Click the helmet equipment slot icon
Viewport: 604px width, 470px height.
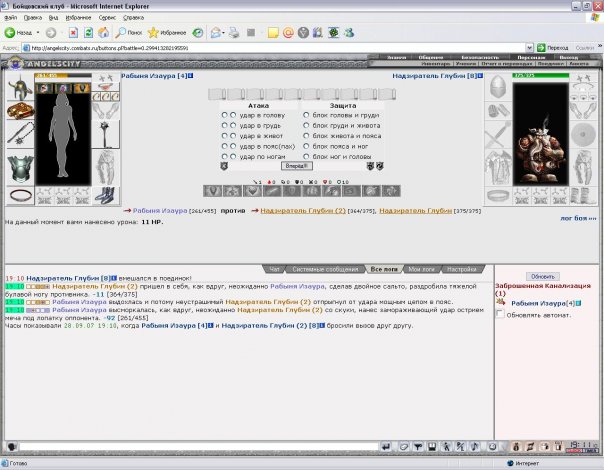[x=20, y=87]
